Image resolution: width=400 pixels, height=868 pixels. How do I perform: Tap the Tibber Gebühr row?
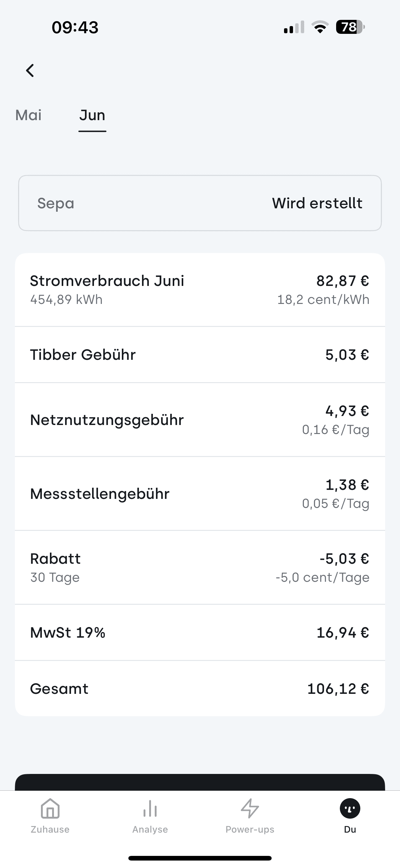pyautogui.click(x=200, y=355)
